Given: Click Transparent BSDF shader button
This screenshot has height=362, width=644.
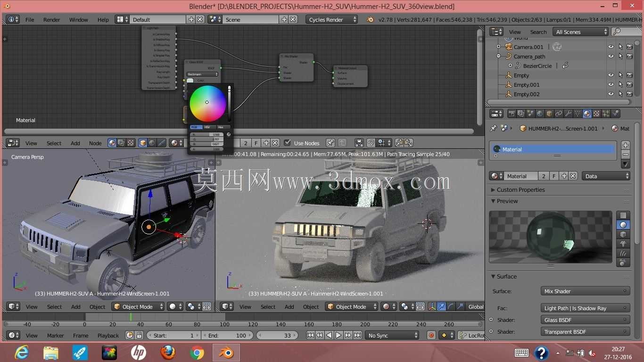Looking at the screenshot, I should [585, 331].
